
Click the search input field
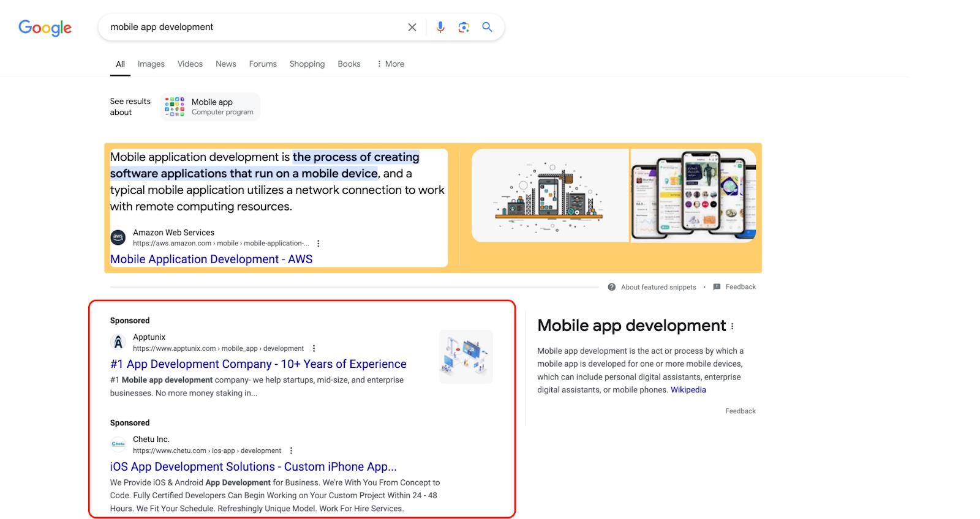click(251, 27)
